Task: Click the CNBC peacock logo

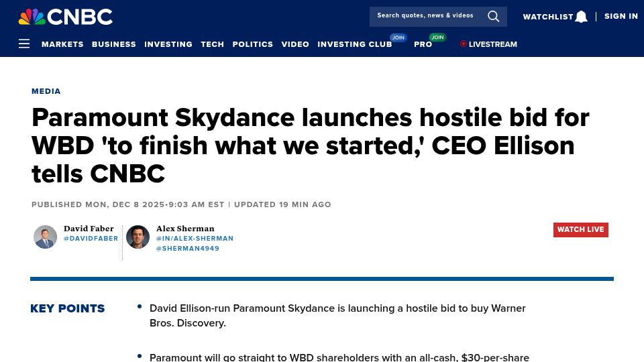Action: pyautogui.click(x=66, y=17)
